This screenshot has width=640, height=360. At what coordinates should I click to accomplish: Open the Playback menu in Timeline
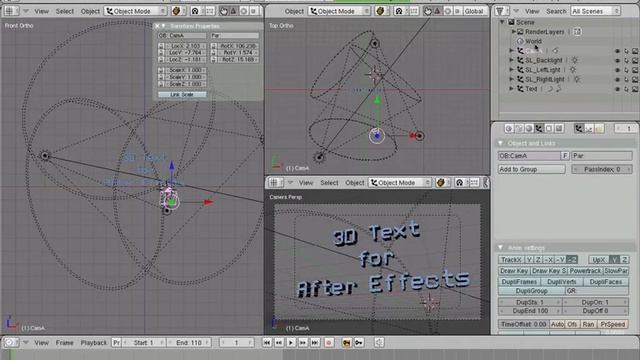point(93,342)
